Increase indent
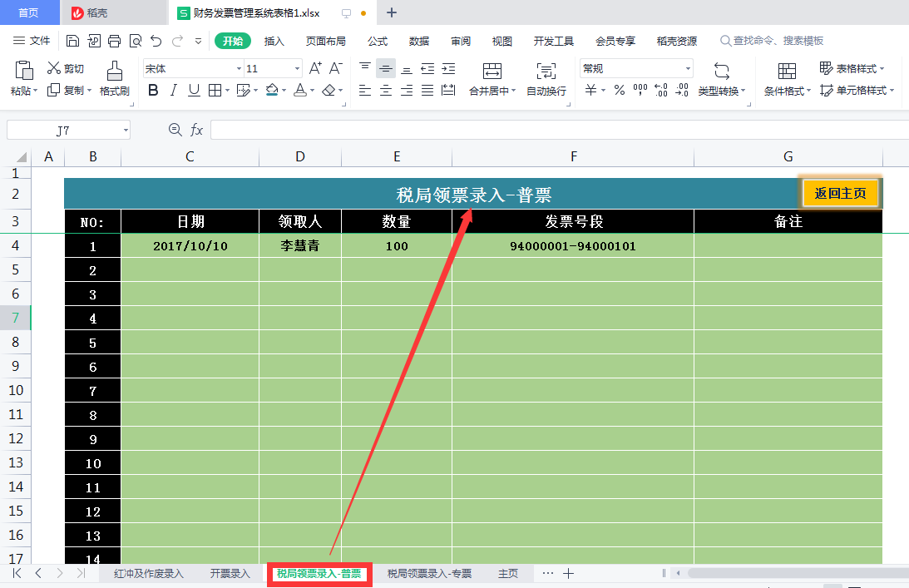 (448, 68)
